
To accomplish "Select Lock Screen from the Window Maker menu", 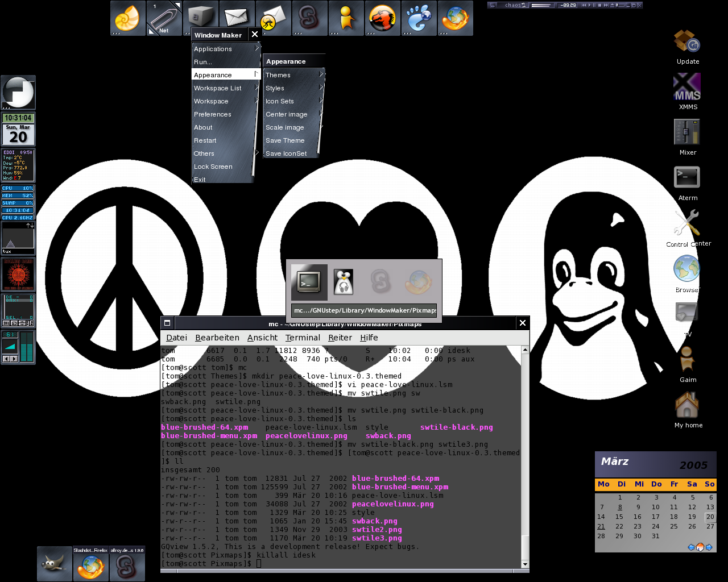I will (x=213, y=167).
